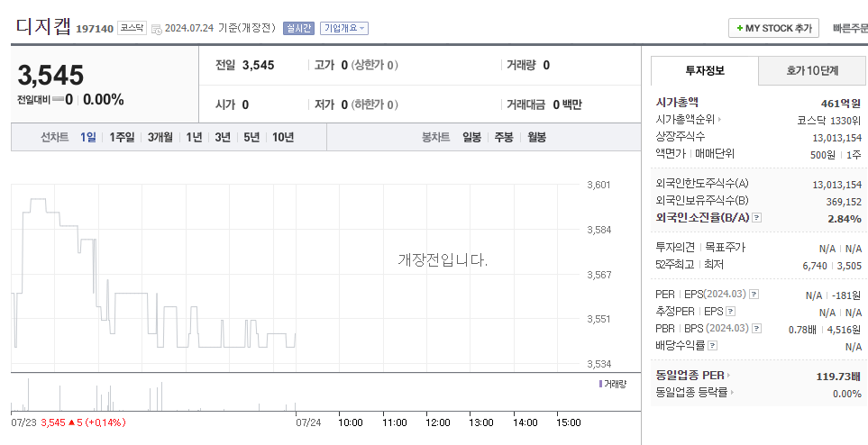The width and height of the screenshot is (868, 445).
Task: Click the -181원 EPS value
Action: click(846, 295)
